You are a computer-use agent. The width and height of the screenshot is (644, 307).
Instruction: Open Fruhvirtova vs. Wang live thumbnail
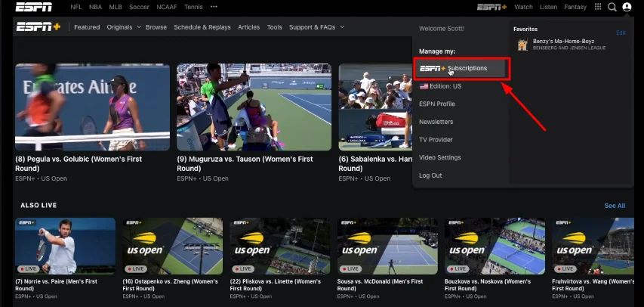tap(593, 246)
